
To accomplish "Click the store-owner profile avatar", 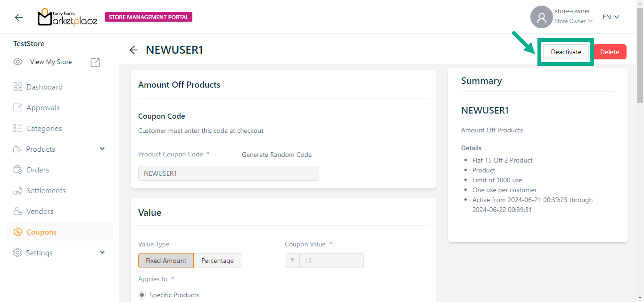I will tap(541, 17).
